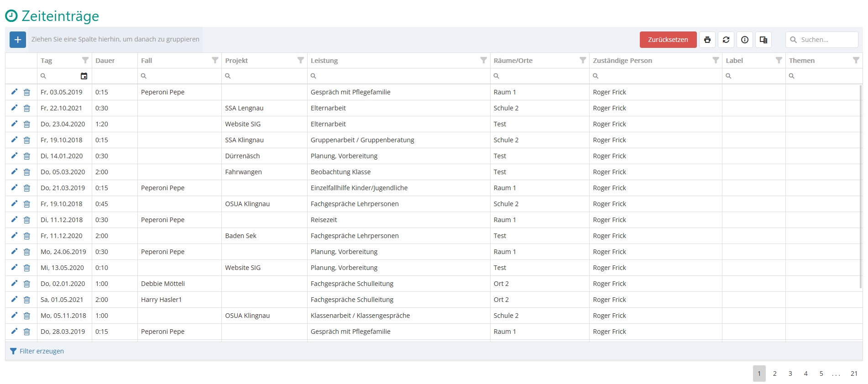This screenshot has width=868, height=384.
Task: Refresh the table with the reload icon
Action: [726, 40]
